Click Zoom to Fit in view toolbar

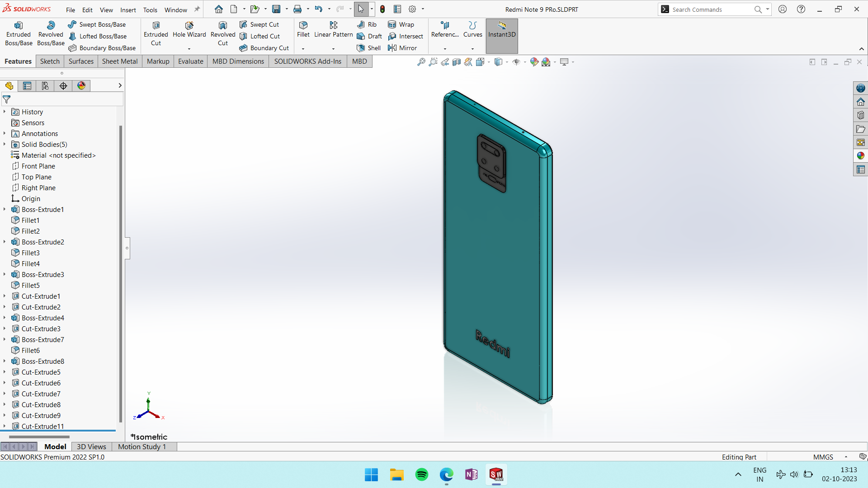pos(421,62)
